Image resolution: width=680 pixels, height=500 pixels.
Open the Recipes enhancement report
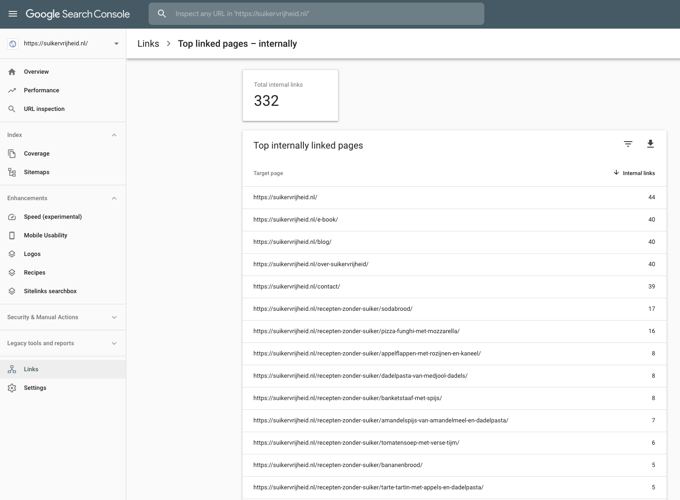[34, 272]
